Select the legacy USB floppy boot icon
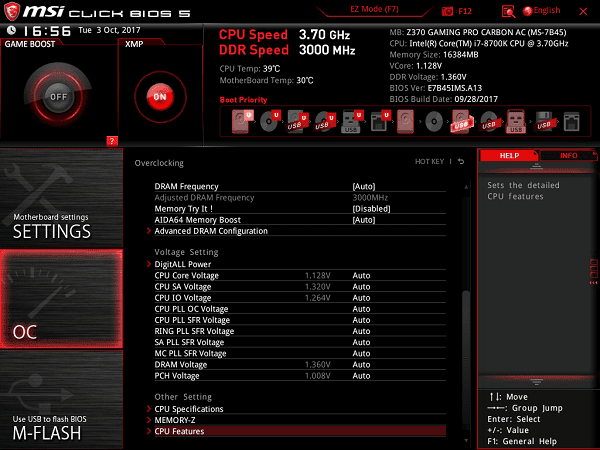The image size is (600, 450). pos(544,122)
